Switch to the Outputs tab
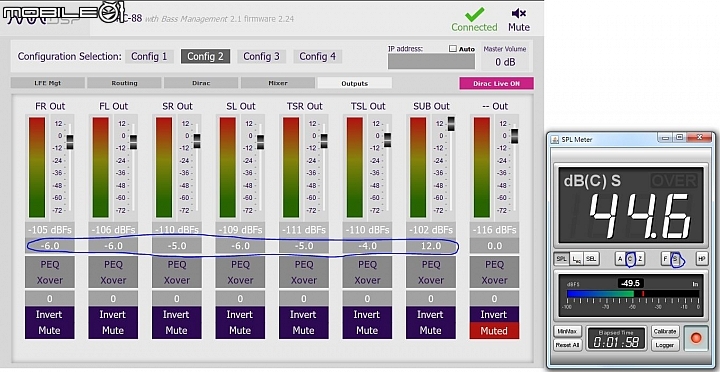This screenshot has height=372, width=720. point(354,83)
